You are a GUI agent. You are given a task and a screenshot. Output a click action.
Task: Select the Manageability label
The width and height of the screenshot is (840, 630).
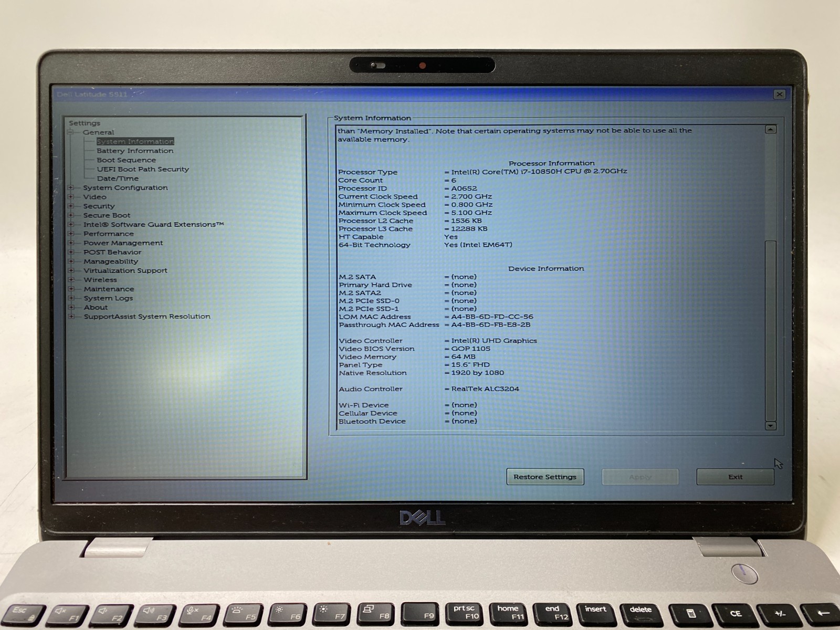[x=111, y=261]
